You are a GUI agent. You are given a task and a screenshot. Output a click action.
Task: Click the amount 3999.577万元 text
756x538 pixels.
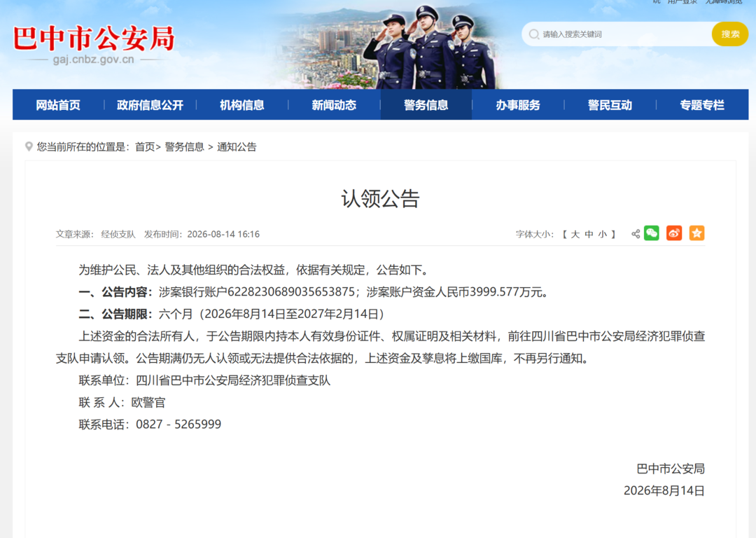click(x=507, y=292)
